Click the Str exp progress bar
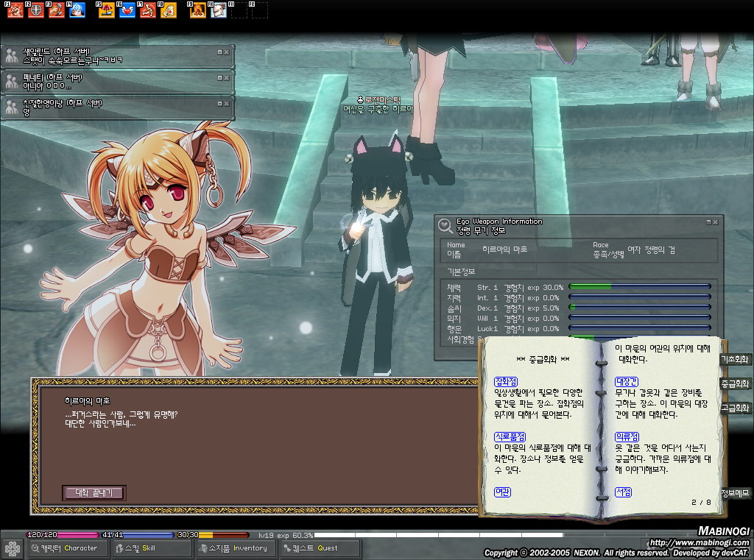The image size is (754, 560). click(x=640, y=287)
